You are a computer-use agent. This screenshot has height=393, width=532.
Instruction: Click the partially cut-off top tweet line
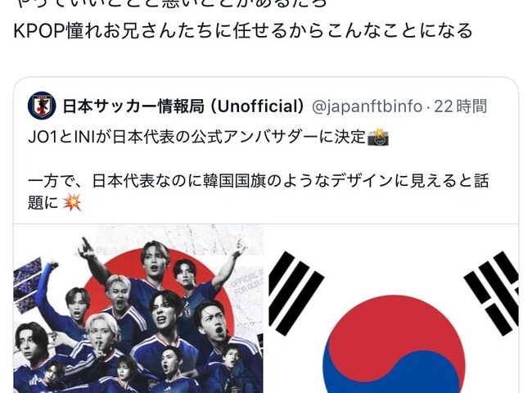tap(171, 3)
